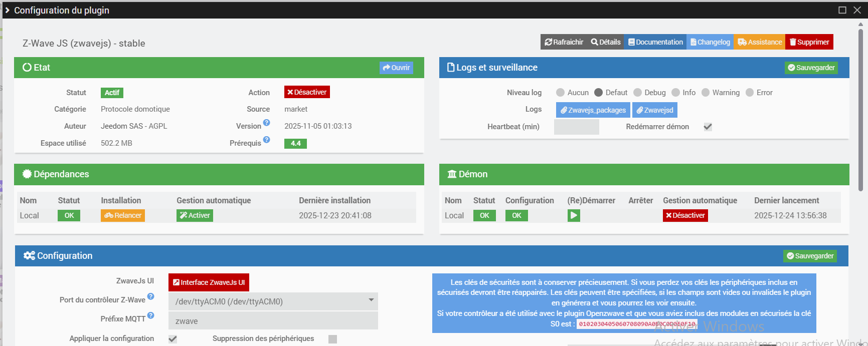View the Changelog
868x346 pixels.
coord(710,42)
